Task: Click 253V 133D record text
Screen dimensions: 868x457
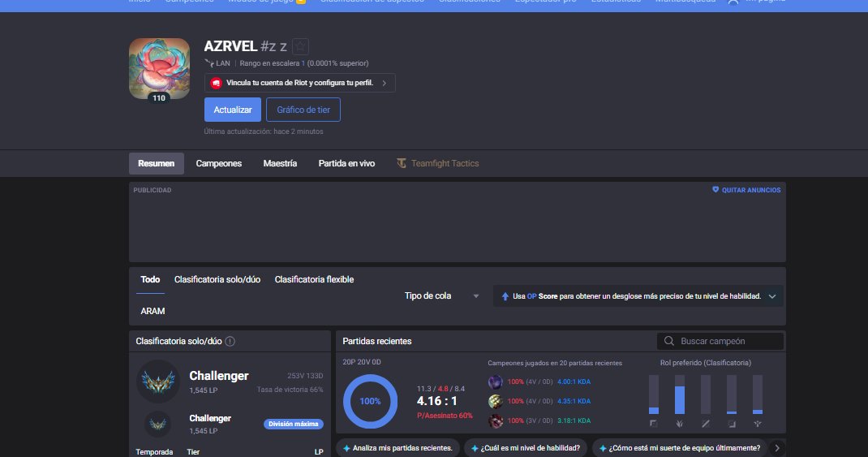Action: [305, 376]
